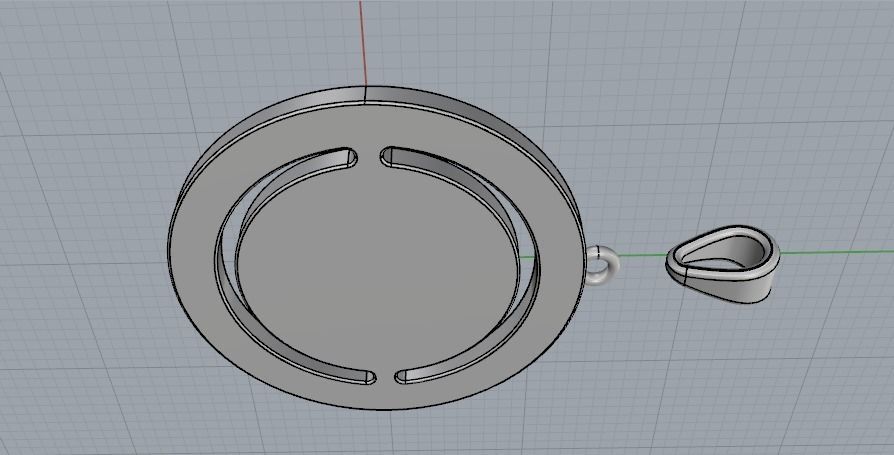Viewport: 894px width, 455px height.
Task: Select the small jump ring loop
Action: tap(602, 265)
